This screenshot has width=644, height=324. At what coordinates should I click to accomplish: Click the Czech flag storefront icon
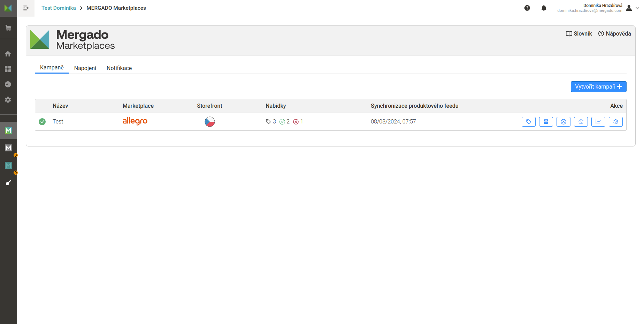click(x=210, y=122)
